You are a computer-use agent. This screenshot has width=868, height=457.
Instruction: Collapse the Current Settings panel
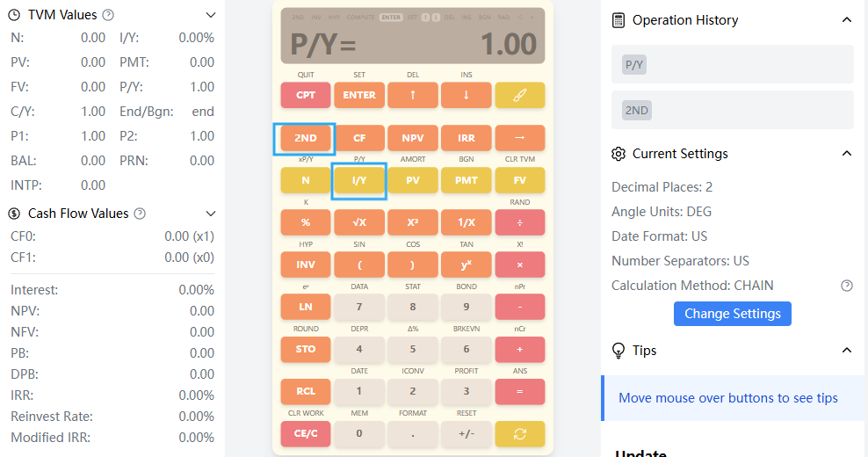pyautogui.click(x=846, y=154)
